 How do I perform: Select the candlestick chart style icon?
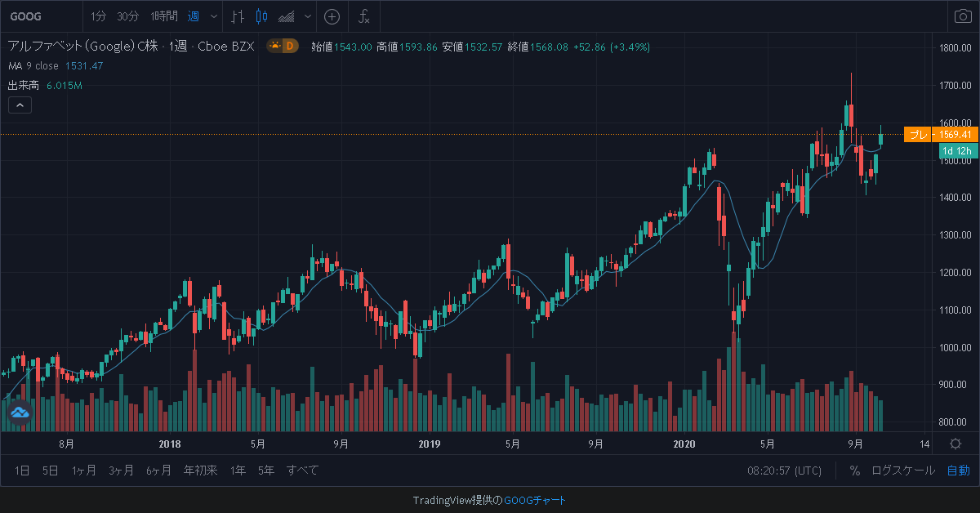pos(262,16)
